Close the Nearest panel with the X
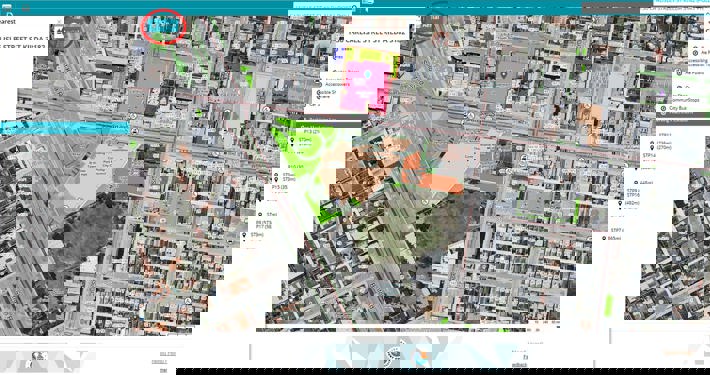The width and height of the screenshot is (710, 375). click(x=59, y=21)
